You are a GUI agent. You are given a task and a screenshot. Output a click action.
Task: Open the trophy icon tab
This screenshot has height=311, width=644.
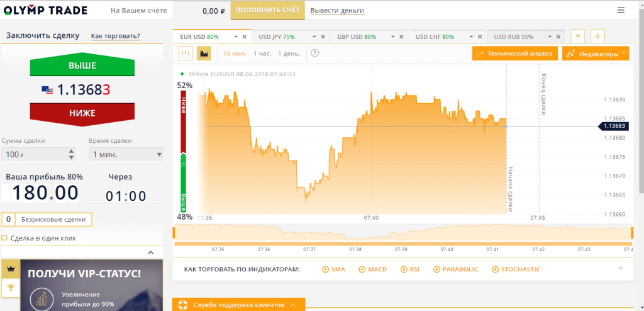tap(10, 288)
